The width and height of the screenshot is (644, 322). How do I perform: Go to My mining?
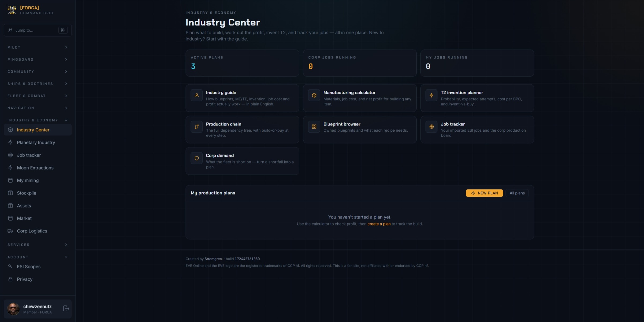click(x=38, y=180)
